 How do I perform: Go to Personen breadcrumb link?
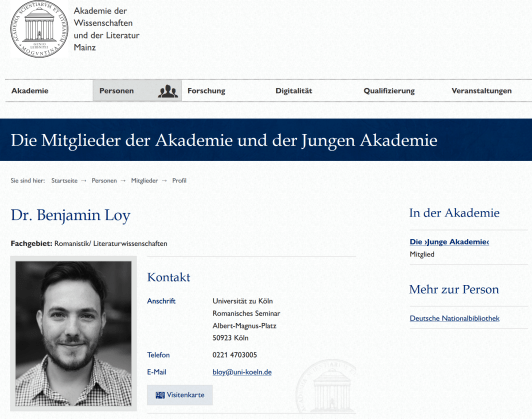[104, 180]
